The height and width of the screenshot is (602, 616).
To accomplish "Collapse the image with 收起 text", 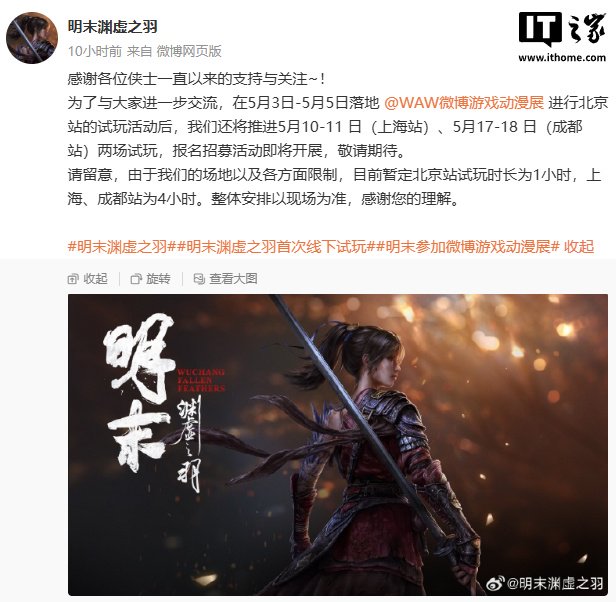I will pyautogui.click(x=95, y=279).
